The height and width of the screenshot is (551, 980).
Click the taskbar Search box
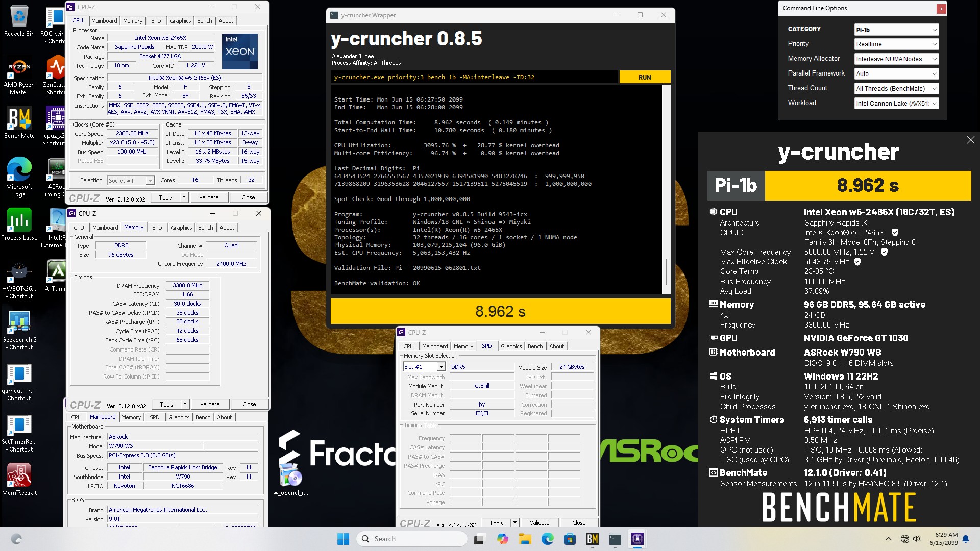point(412,539)
